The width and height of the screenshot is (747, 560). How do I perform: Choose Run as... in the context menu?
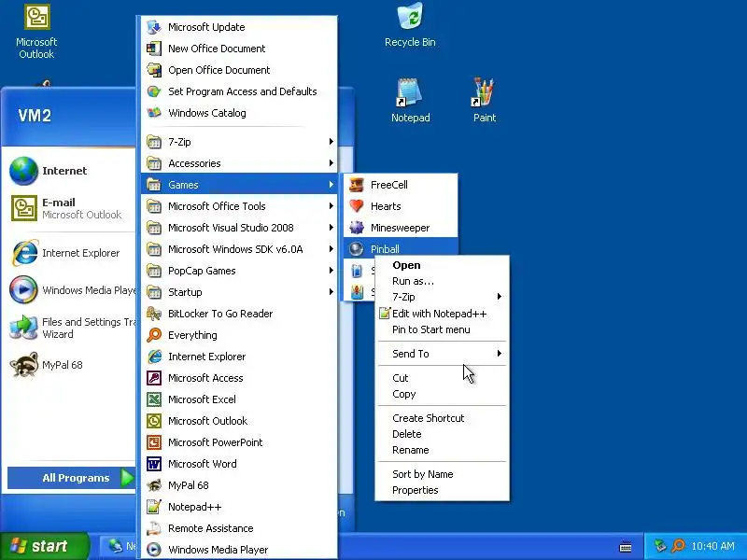[442, 281]
